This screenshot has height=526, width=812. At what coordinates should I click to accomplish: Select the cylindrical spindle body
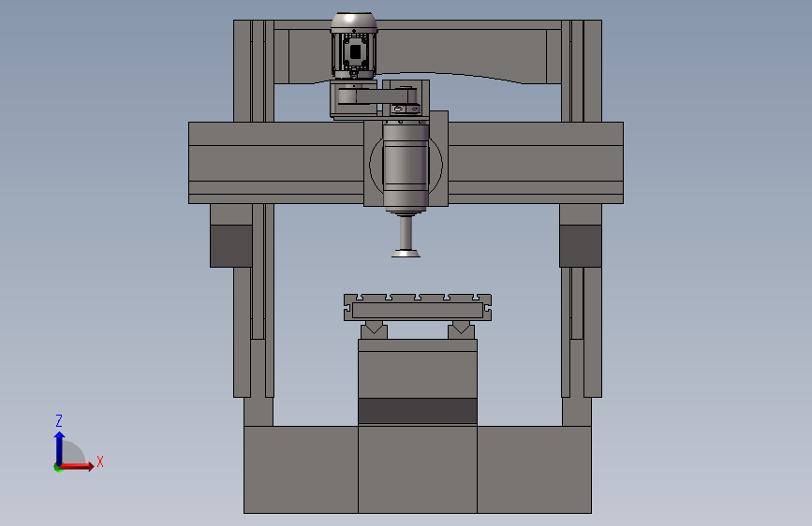click(406, 166)
